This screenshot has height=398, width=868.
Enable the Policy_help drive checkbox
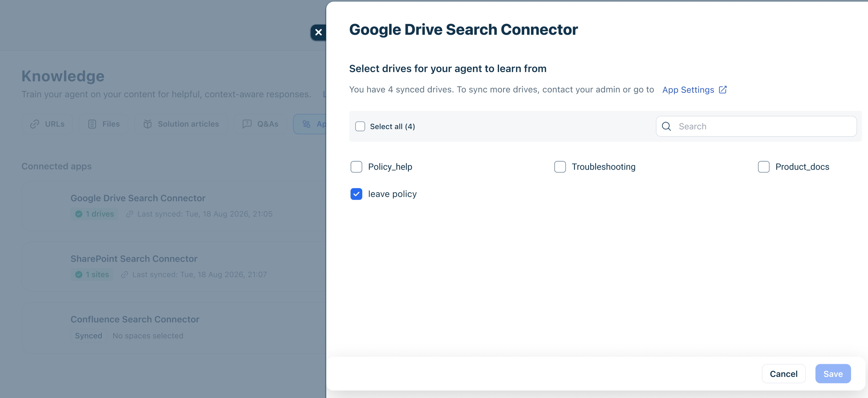356,167
